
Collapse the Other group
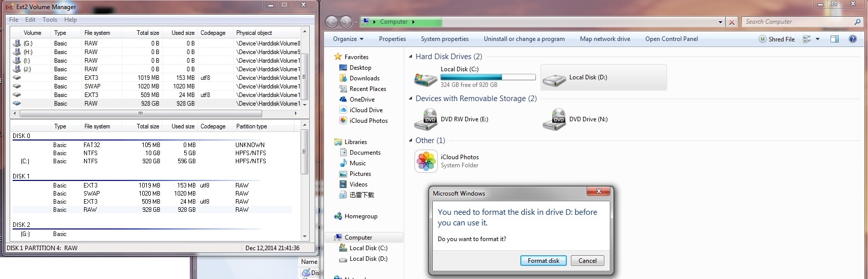(x=410, y=141)
